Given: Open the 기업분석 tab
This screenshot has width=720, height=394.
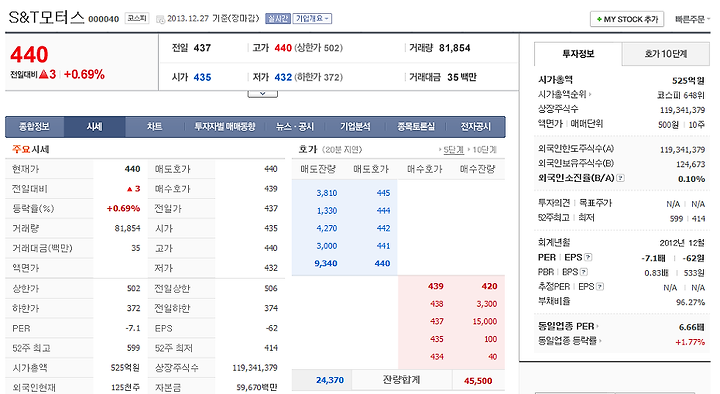Looking at the screenshot, I should [355, 127].
